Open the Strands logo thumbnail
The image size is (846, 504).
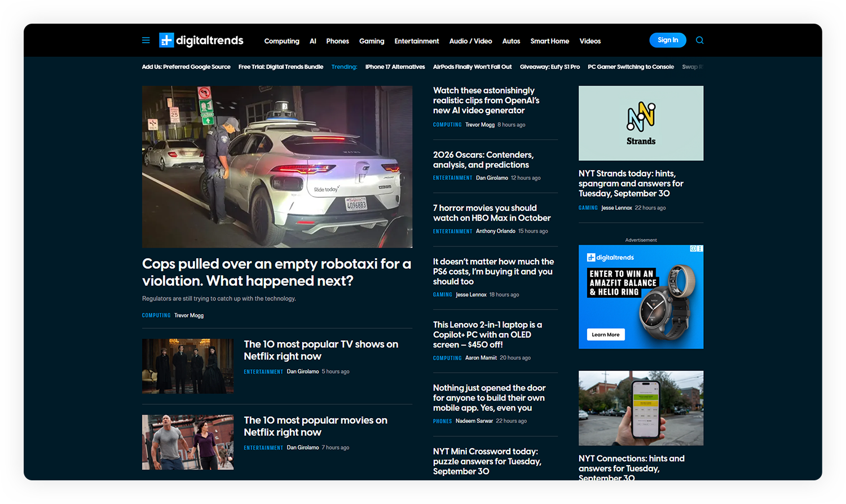pos(641,123)
